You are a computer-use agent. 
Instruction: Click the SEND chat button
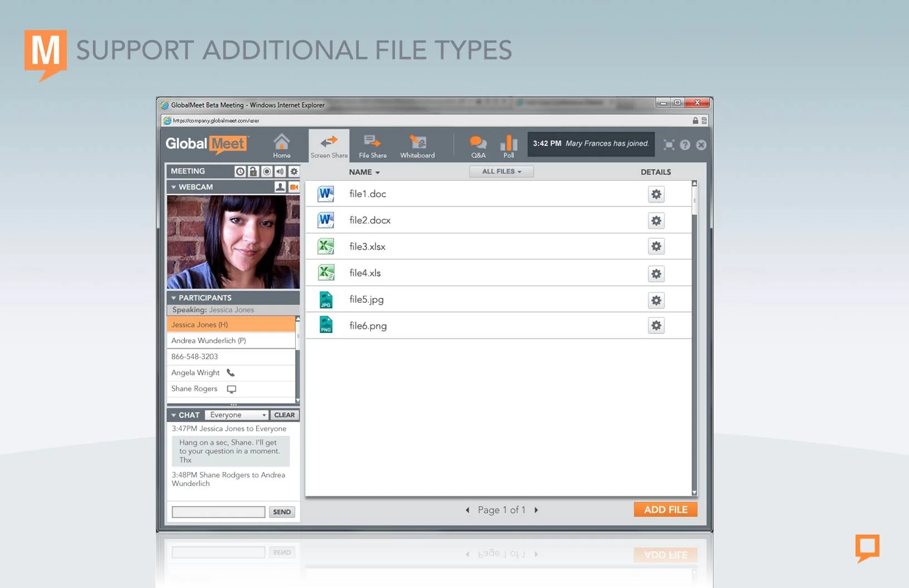click(x=282, y=512)
